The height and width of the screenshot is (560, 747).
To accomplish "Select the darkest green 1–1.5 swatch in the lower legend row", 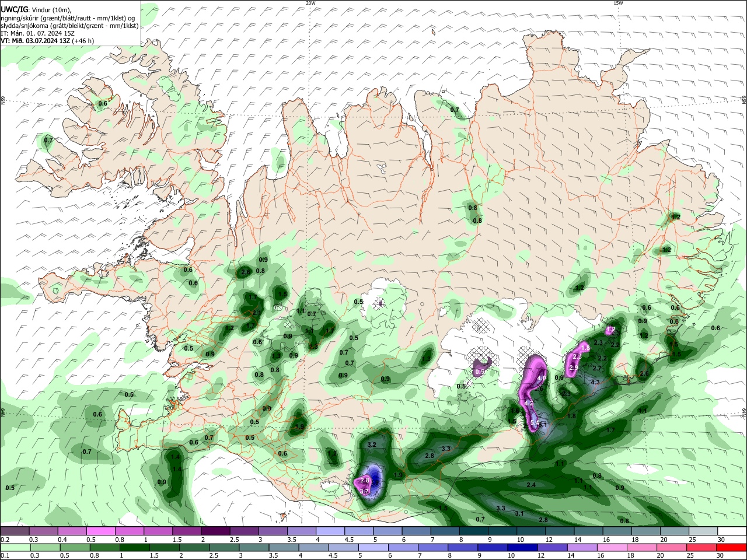I will [x=135, y=547].
